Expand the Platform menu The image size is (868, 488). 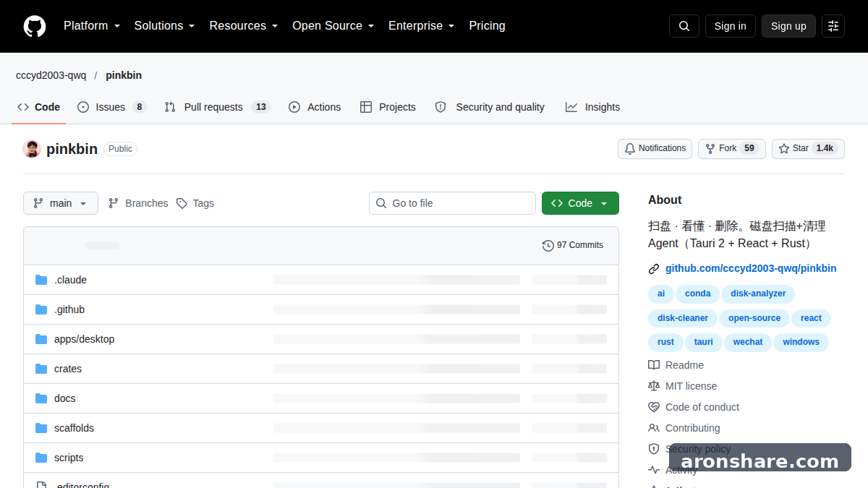[x=92, y=26]
